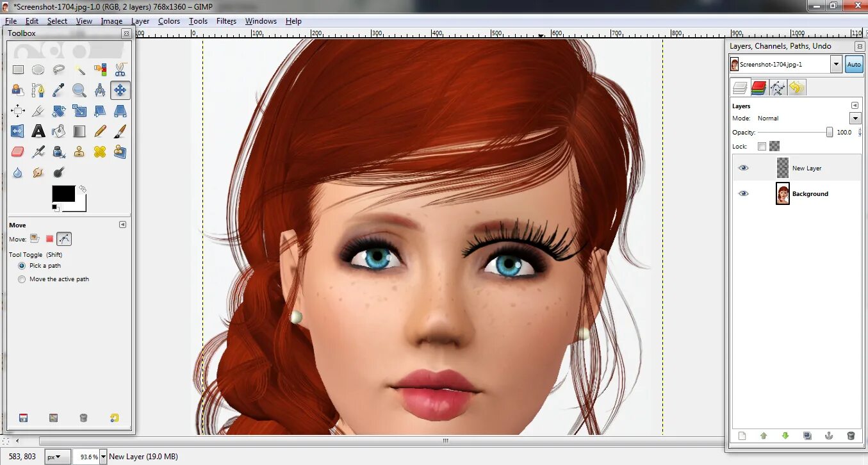Set Move mode to affect layer
The image size is (868, 465).
[x=35, y=239]
